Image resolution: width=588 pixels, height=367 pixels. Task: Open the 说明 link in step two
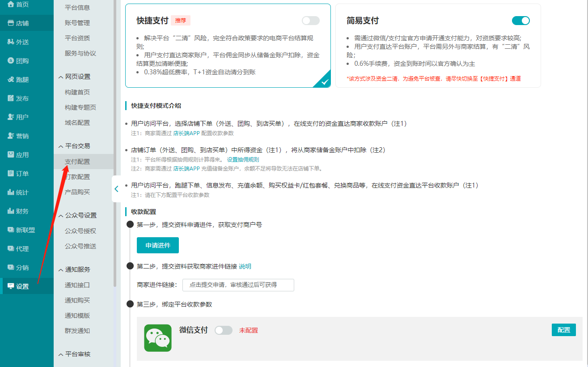[x=245, y=266]
